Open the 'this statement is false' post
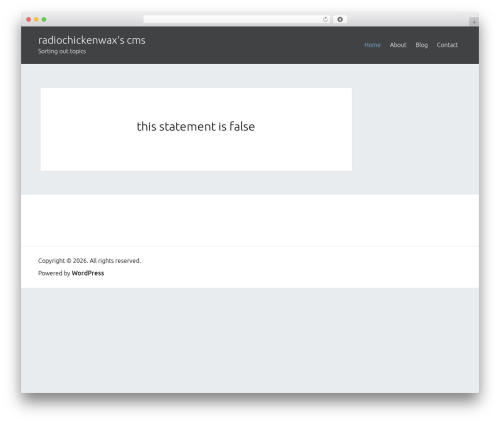This screenshot has width=500, height=423. [x=196, y=126]
